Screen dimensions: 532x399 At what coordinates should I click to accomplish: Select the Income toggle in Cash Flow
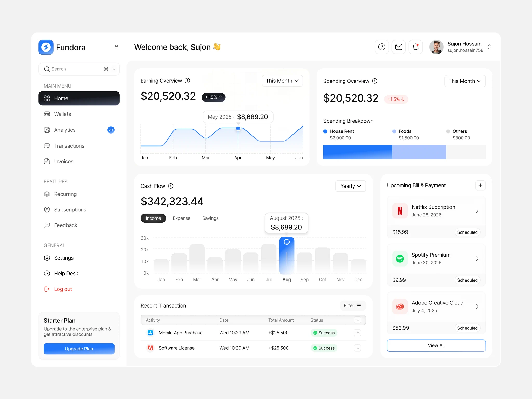[153, 218]
